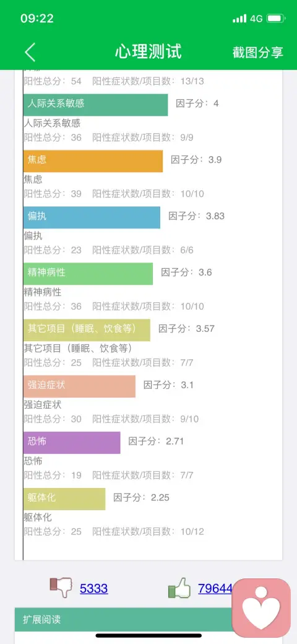Open the 79644 like count link

pyautogui.click(x=215, y=588)
